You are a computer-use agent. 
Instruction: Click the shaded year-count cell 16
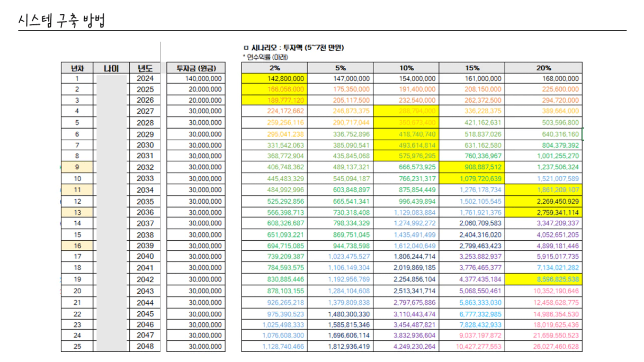tap(77, 246)
